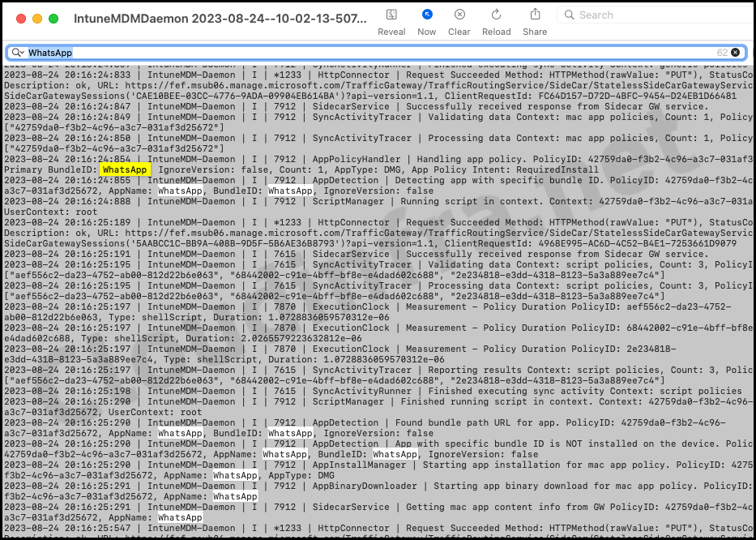Viewport: 756px width, 540px height.
Task: Click the "AppBinaryDownloader" component name
Action: (x=365, y=486)
